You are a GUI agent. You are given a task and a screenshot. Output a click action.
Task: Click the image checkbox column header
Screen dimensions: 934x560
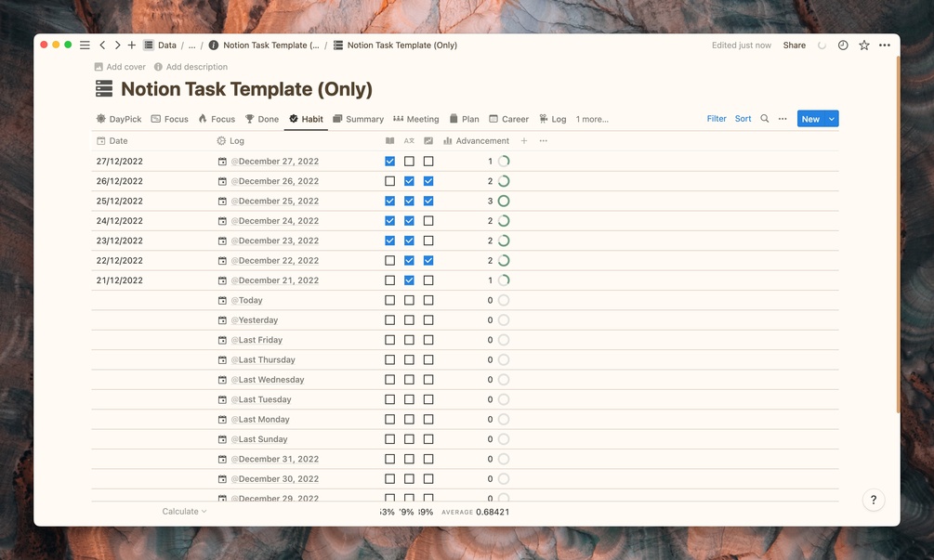428,141
